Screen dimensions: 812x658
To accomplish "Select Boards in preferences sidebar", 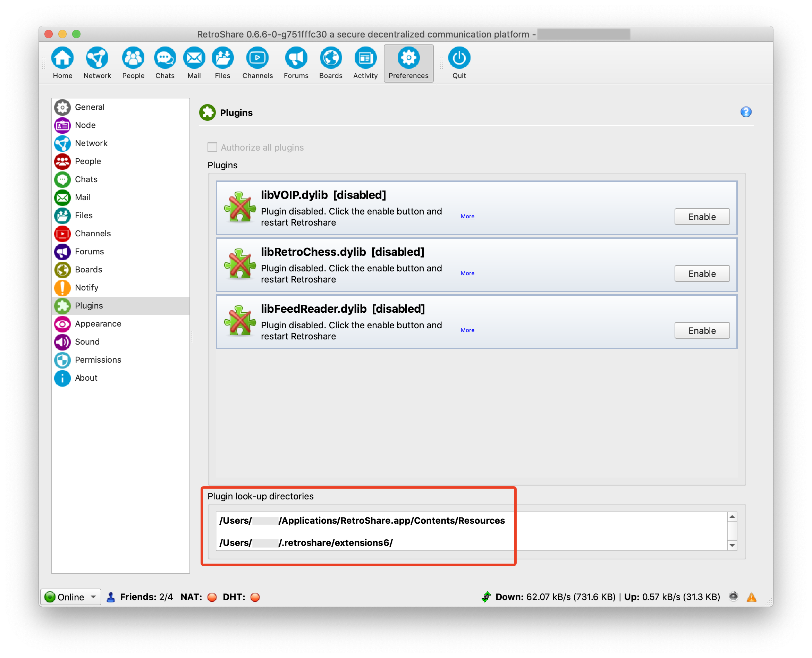I will click(x=120, y=270).
